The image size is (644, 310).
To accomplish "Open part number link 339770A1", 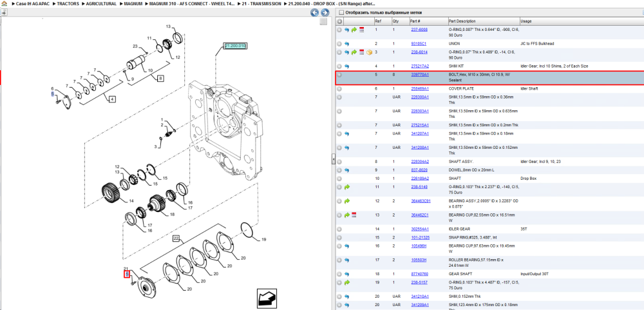I will tap(420, 75).
